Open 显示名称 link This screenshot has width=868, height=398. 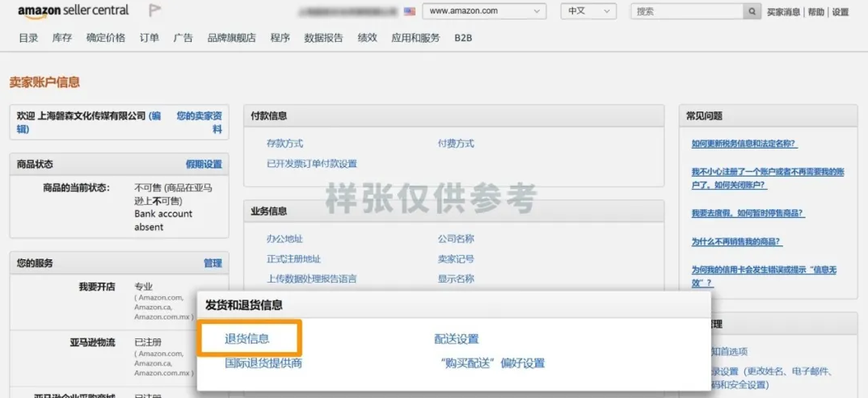pyautogui.click(x=456, y=279)
